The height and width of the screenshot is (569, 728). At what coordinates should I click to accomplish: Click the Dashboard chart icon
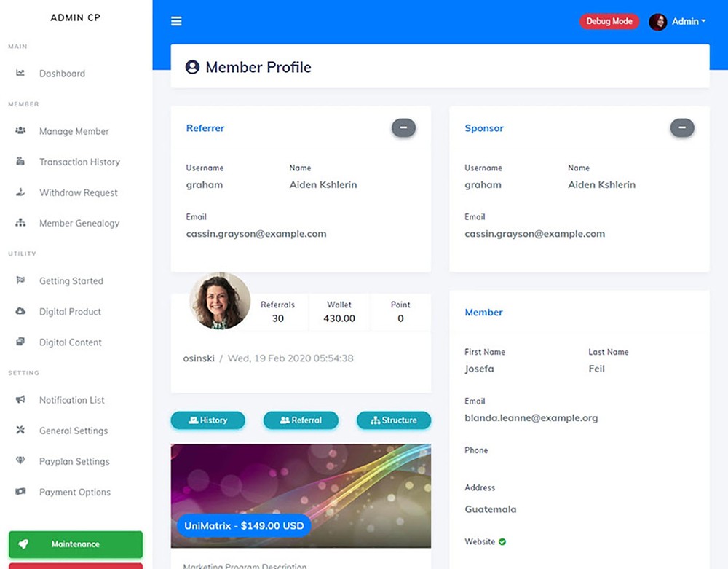click(x=20, y=73)
